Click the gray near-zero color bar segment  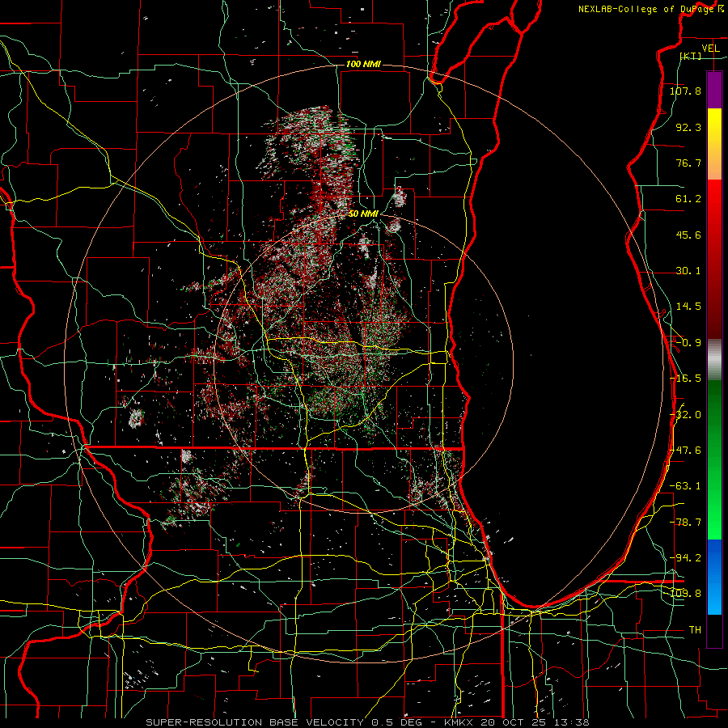(714, 359)
